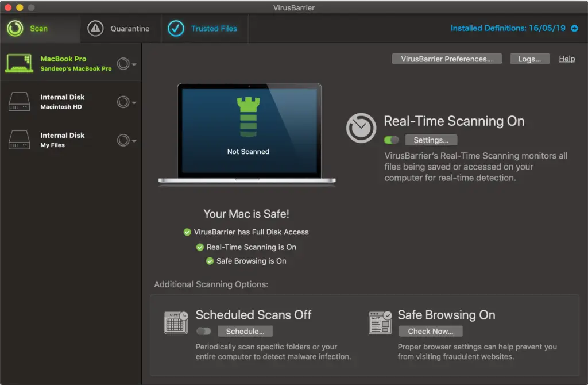Click Check Now for Safe Browsing

click(431, 332)
